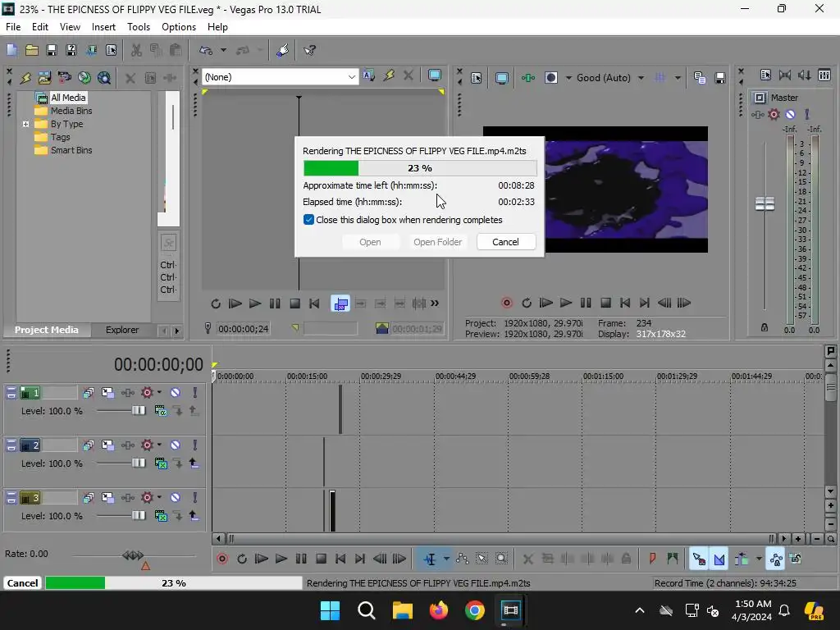The width and height of the screenshot is (840, 630).
Task: Open Google Chrome from the taskbar
Action: (x=475, y=610)
